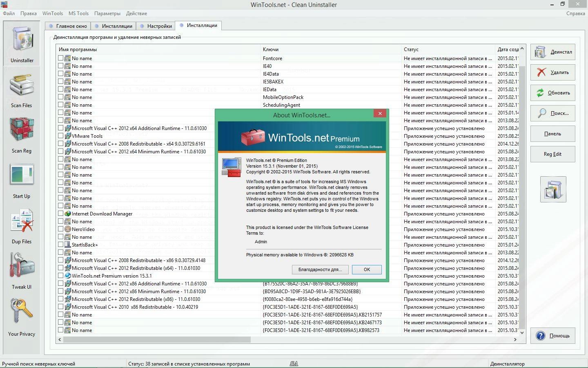The width and height of the screenshot is (588, 368).
Task: Click the horizontal scrollbar right arrow
Action: click(x=515, y=339)
